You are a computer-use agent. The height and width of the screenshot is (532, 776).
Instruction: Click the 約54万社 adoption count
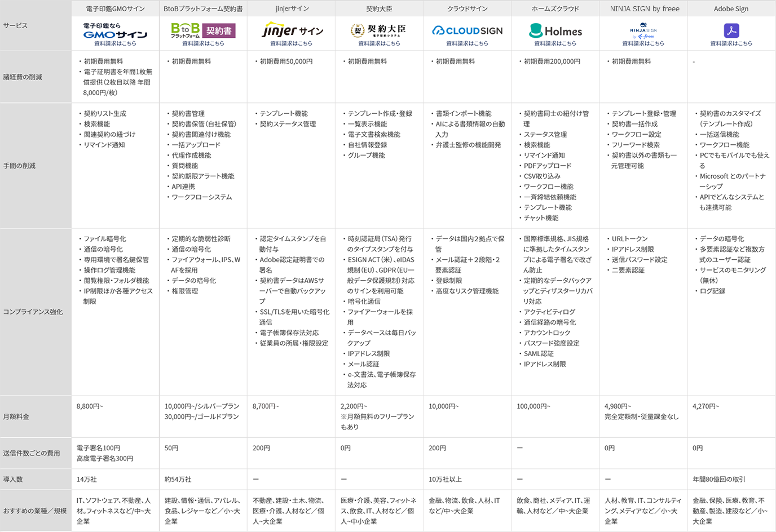click(178, 480)
